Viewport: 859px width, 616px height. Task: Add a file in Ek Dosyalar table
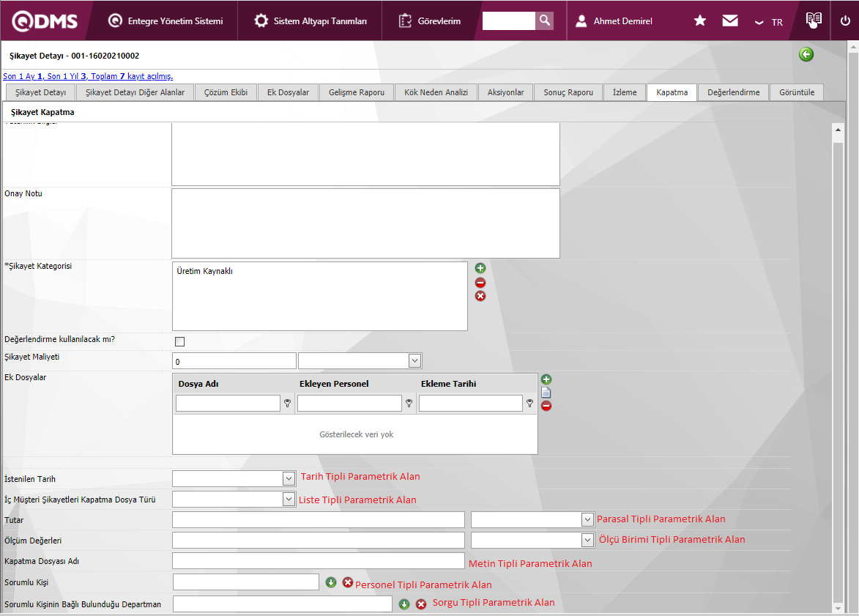[546, 379]
